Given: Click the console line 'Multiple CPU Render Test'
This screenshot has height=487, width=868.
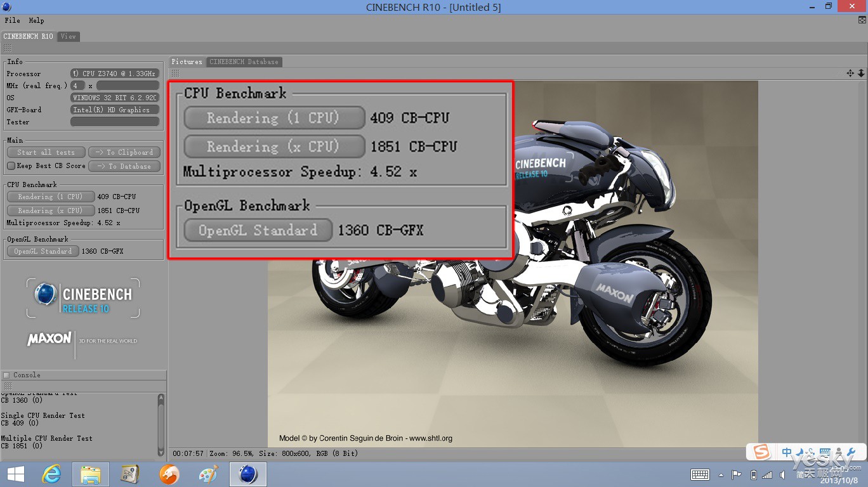Looking at the screenshot, I should (47, 438).
